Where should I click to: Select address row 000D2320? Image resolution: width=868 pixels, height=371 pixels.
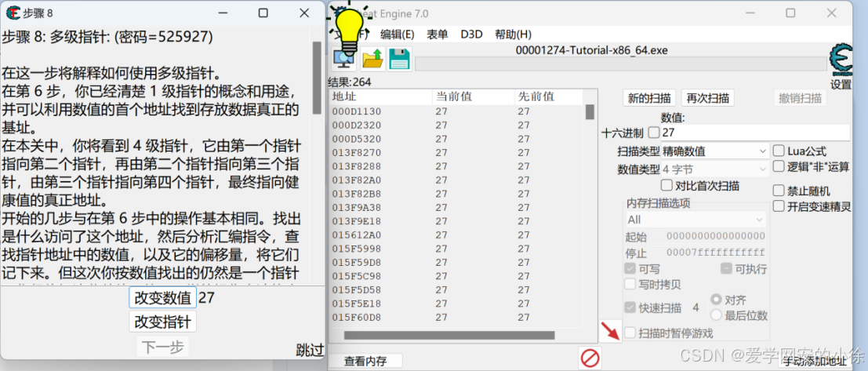(456, 125)
